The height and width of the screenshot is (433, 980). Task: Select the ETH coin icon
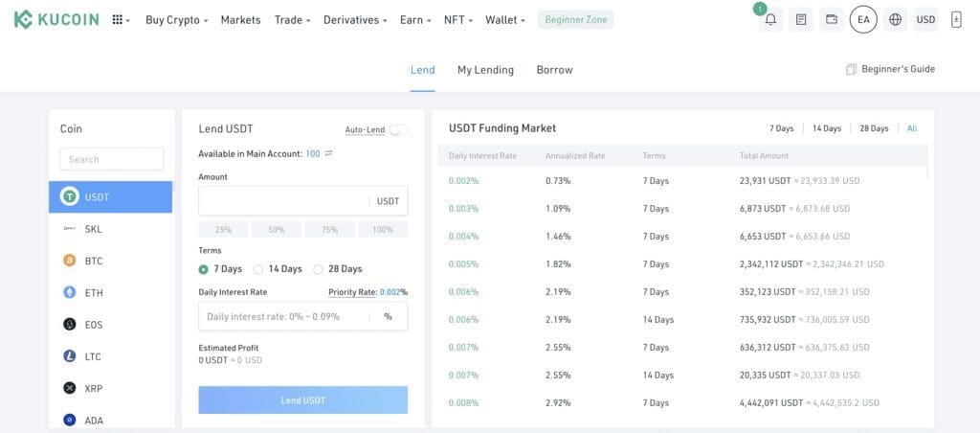(x=69, y=292)
